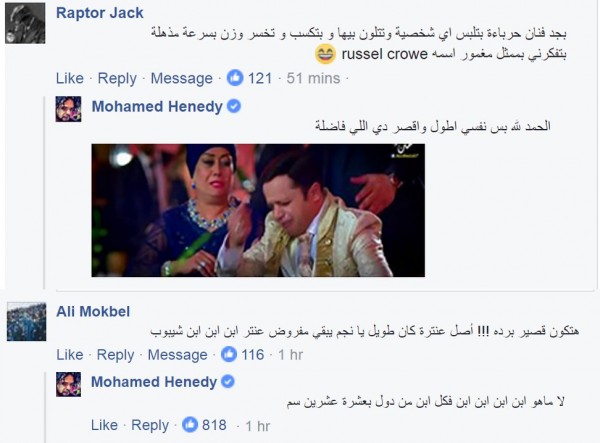
Task: Open the 818 likes thumbs-up icon
Action: pos(190,425)
